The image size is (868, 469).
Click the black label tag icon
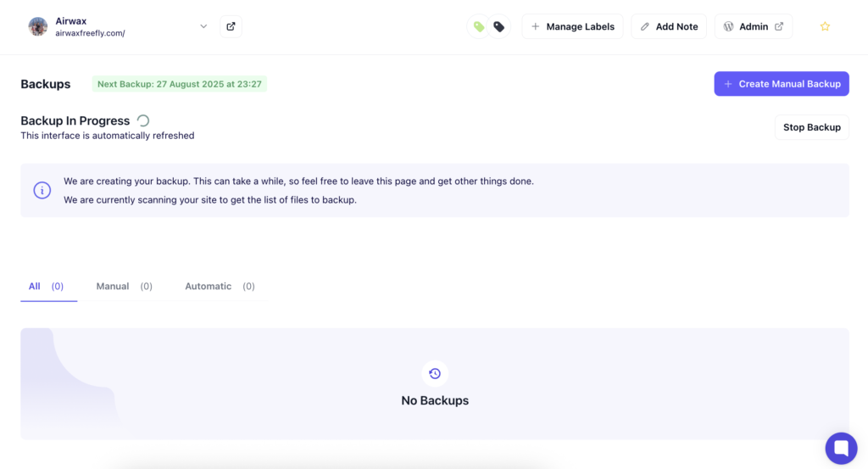[x=498, y=26]
